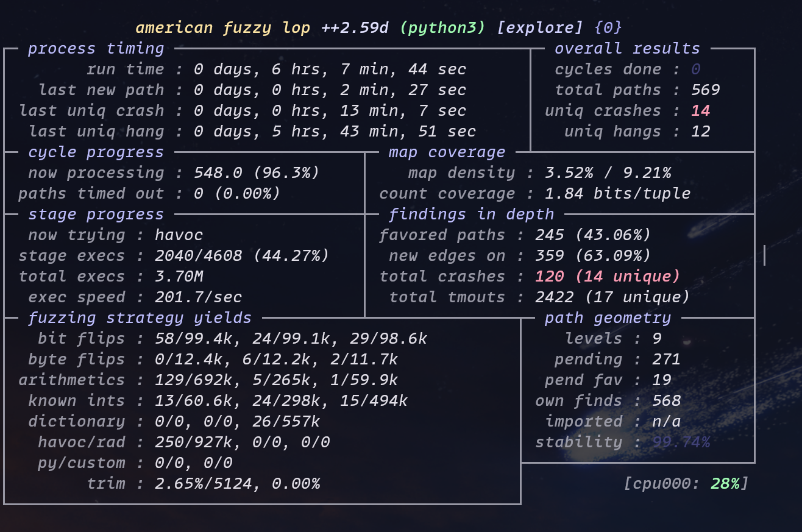Click total tmouts value "2422 (17 unique)"
Screen dimensions: 802x532
tap(613, 297)
